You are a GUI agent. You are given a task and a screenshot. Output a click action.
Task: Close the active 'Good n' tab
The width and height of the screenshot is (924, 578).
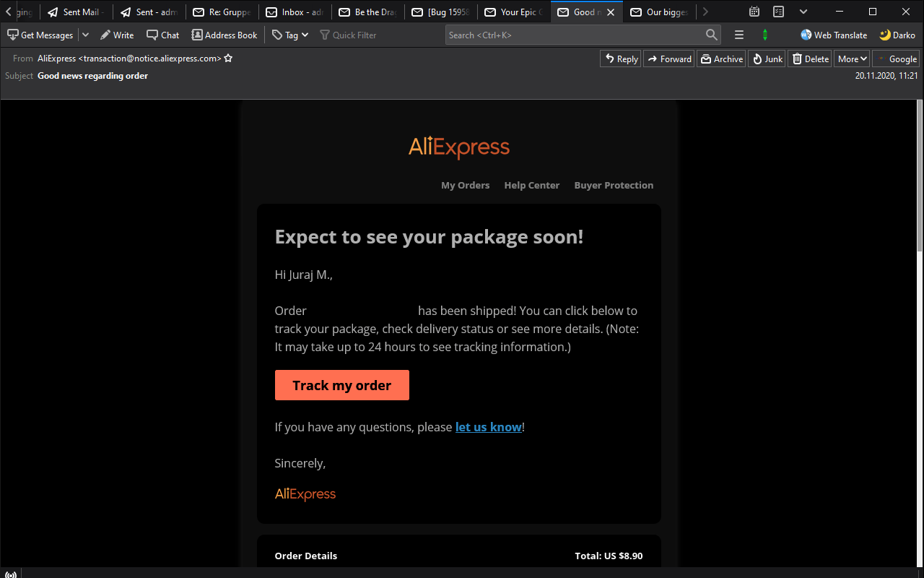(x=611, y=12)
